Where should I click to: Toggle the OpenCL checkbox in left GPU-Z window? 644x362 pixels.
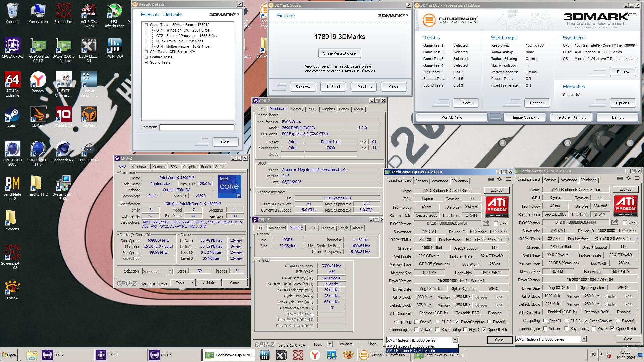tap(416, 322)
